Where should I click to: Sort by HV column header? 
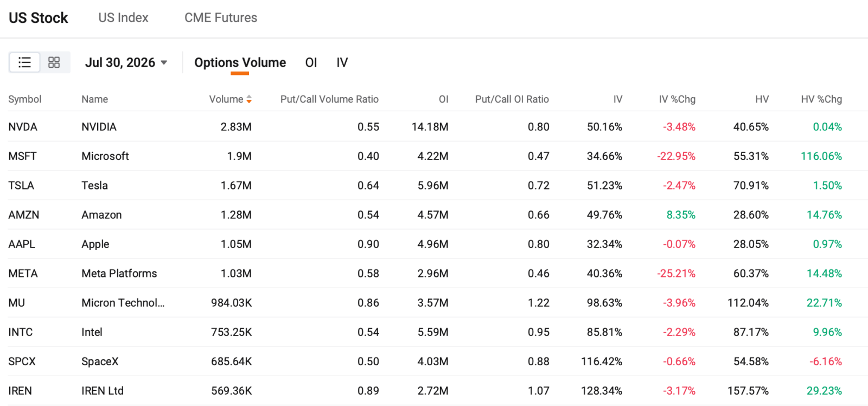tap(762, 99)
